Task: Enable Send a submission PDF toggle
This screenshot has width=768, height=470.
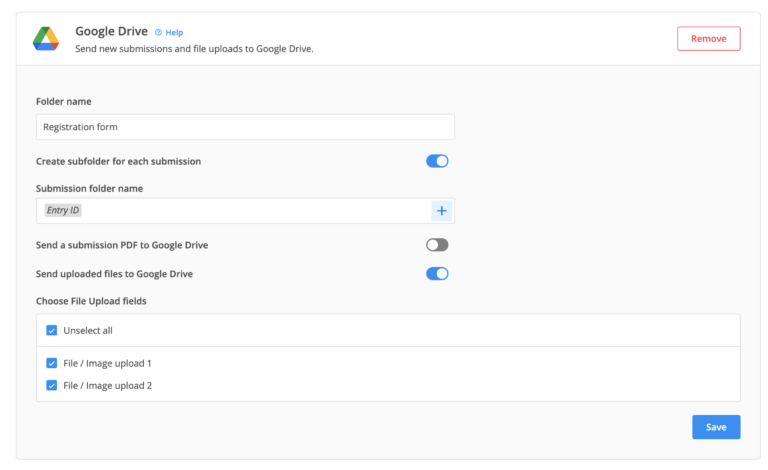Action: (x=437, y=245)
